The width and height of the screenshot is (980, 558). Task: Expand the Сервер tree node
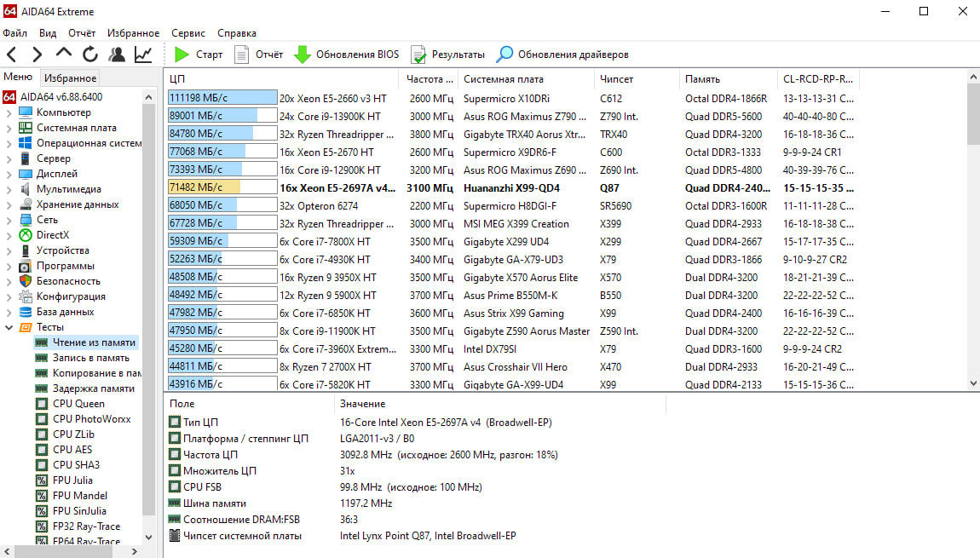[x=9, y=158]
